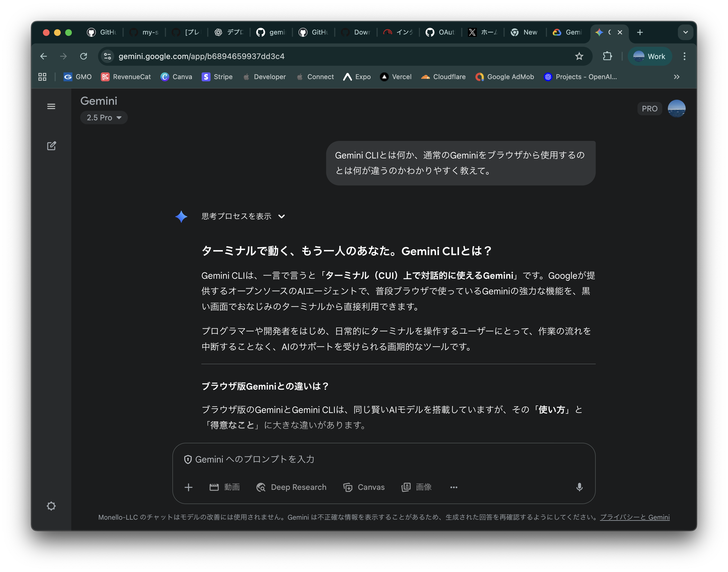Screen dimensions: 728x572
Task: Click the microphone voice input icon
Action: click(579, 487)
